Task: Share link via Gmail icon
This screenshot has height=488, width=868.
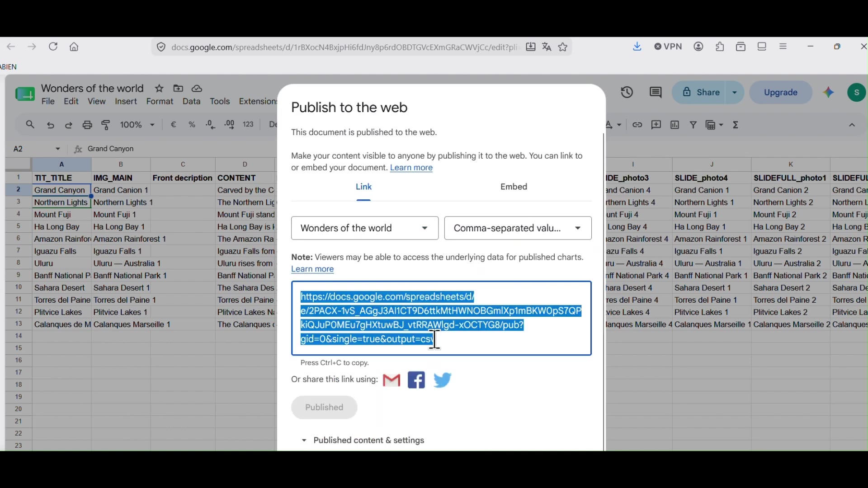Action: [x=392, y=381]
